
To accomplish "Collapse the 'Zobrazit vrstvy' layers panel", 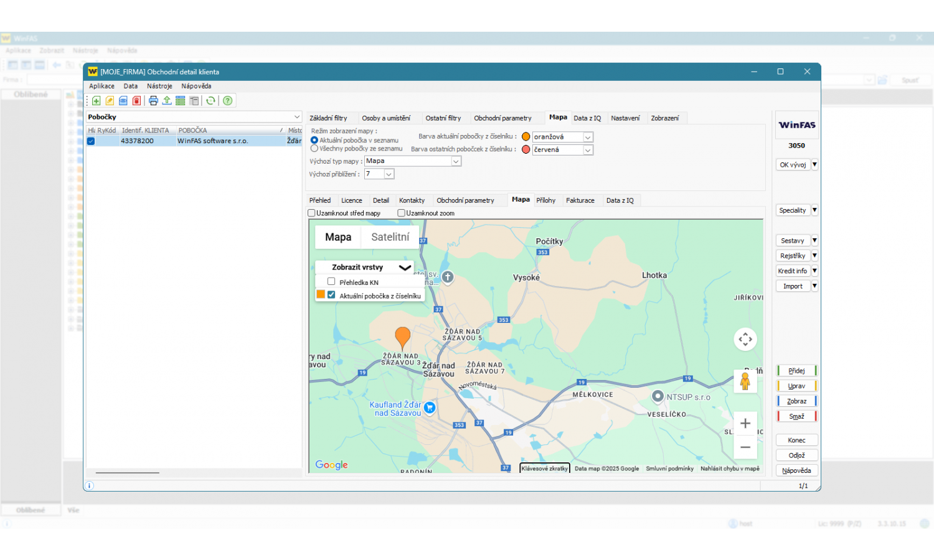I will pos(405,268).
